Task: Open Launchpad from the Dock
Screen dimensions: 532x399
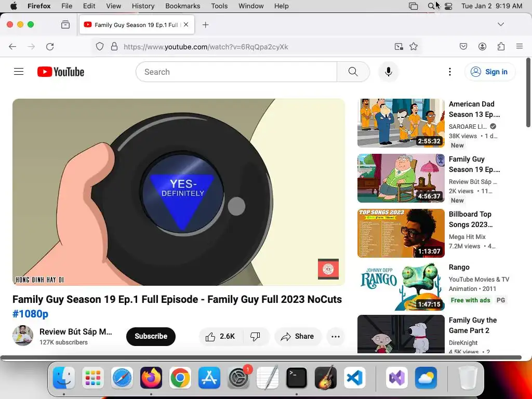Action: click(x=93, y=378)
